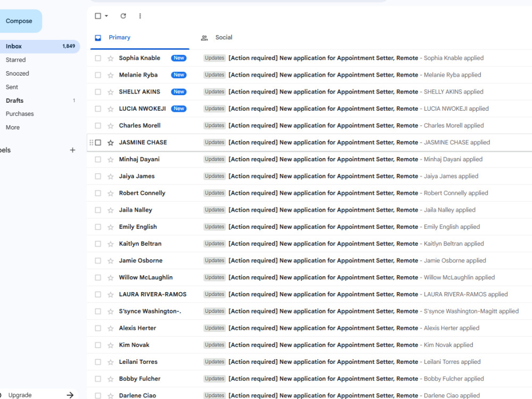This screenshot has height=399, width=532.
Task: Star the Jamie Osborne email
Action: [111, 261]
